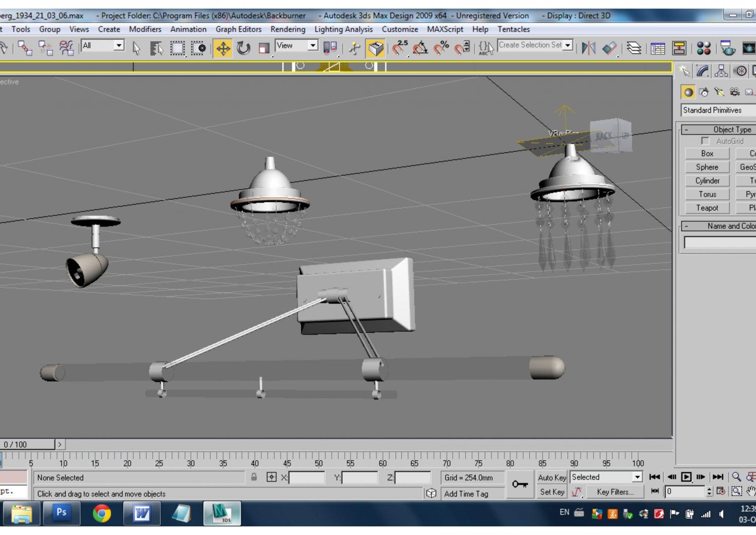Enable the AutoGrid checkbox
The width and height of the screenshot is (756, 535).
coord(705,141)
